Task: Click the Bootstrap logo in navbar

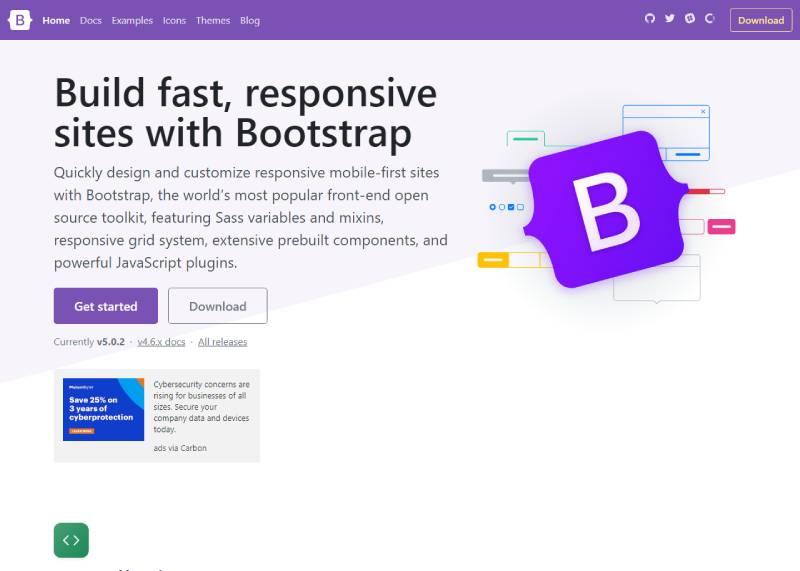Action: tap(20, 20)
